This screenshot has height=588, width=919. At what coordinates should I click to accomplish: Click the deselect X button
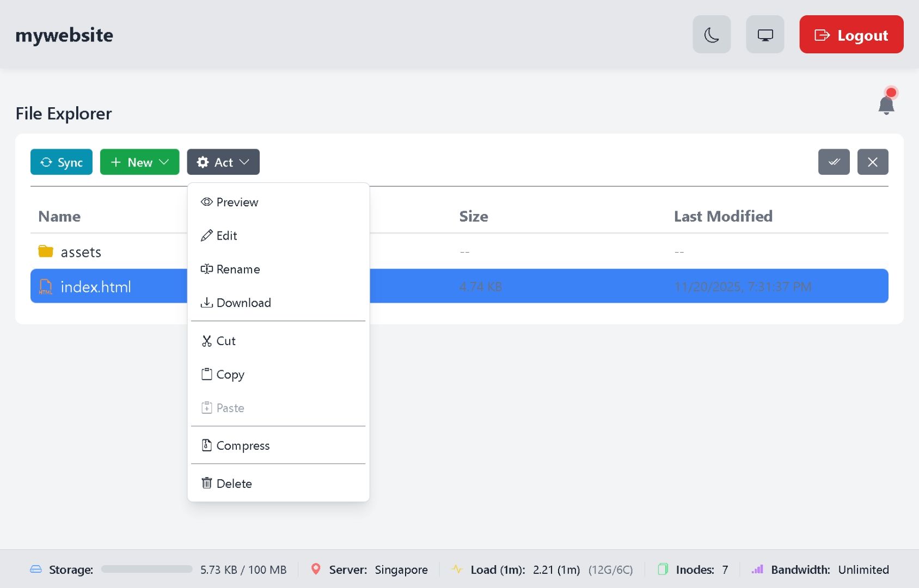(872, 162)
